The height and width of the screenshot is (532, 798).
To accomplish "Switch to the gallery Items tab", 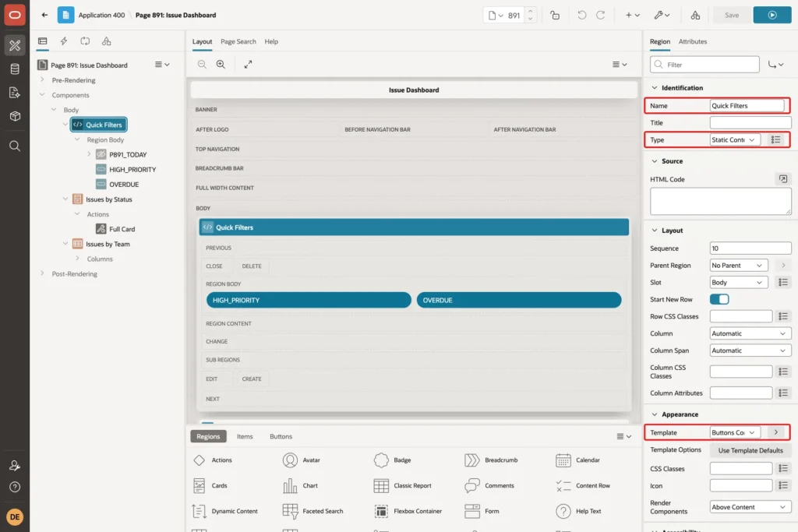I will pos(245,436).
